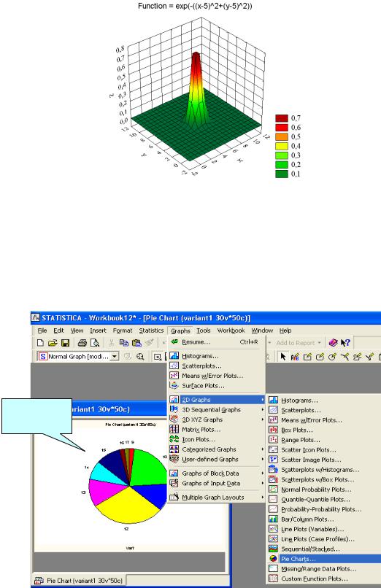Open the Statistics menu

151,330
